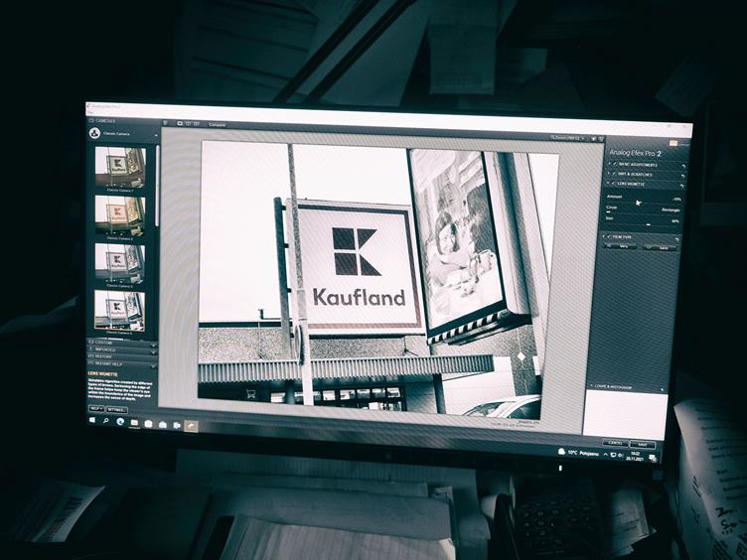Open the Windows Start menu

tap(92, 420)
